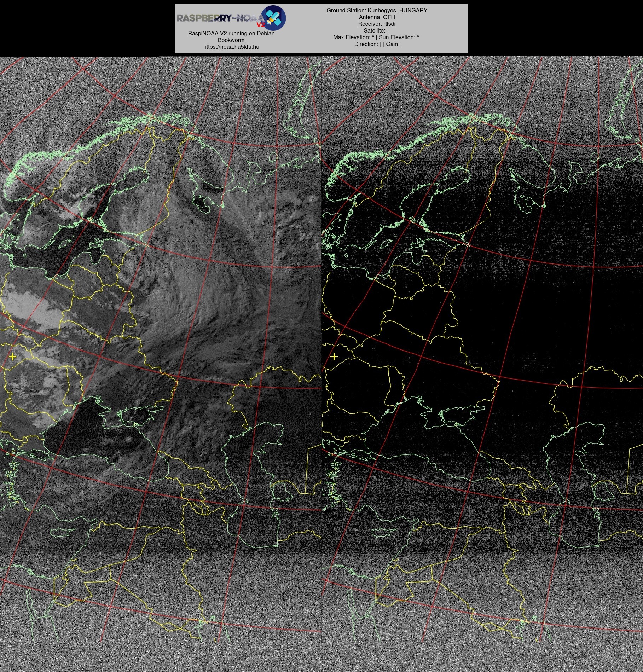Select the 'Satellite: |' line

[x=376, y=30]
